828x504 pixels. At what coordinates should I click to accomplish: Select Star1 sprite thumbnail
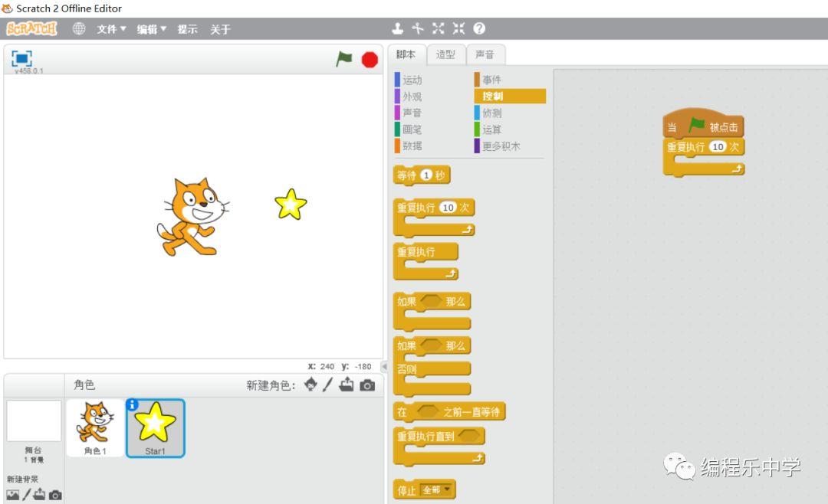[x=155, y=428]
